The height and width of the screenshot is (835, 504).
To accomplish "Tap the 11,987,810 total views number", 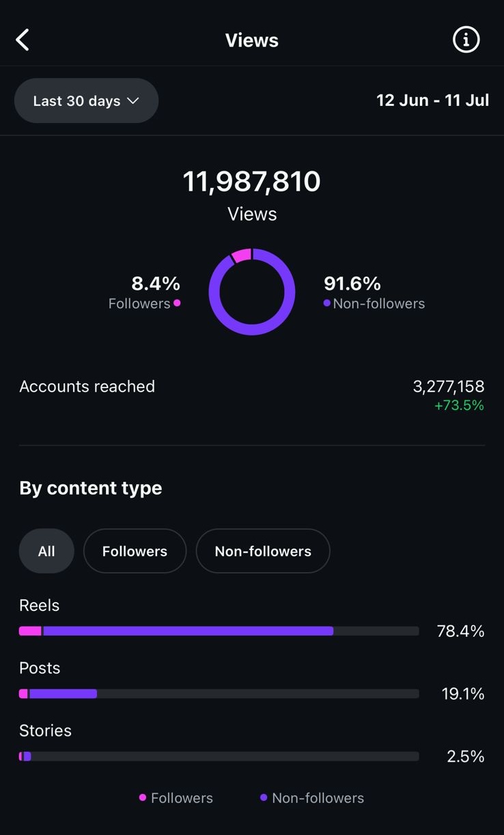I will (251, 182).
